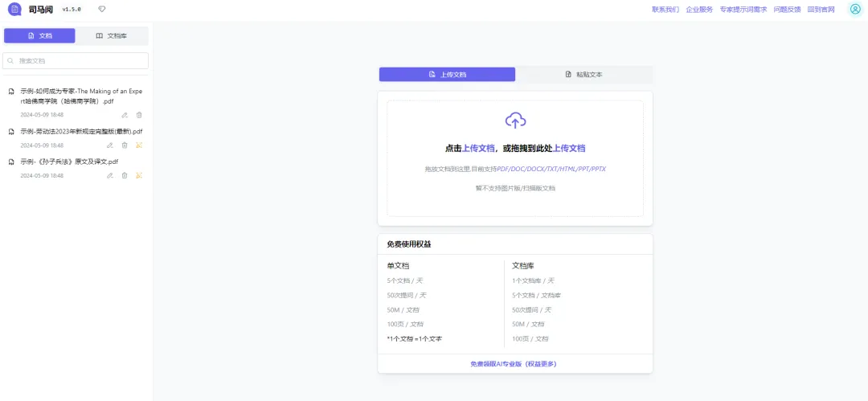Click the magnifier icon in 搜索文档 box
Screen dimensions: 868x401
tap(10, 61)
